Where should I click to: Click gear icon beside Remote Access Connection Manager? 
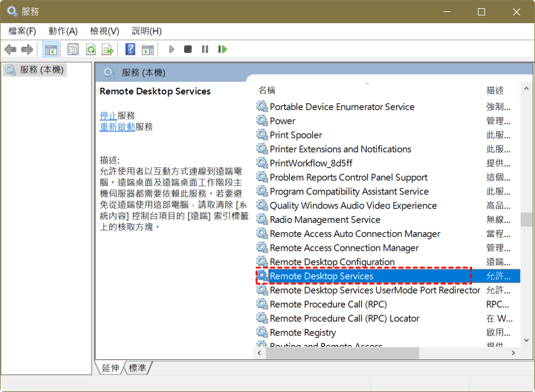point(262,248)
